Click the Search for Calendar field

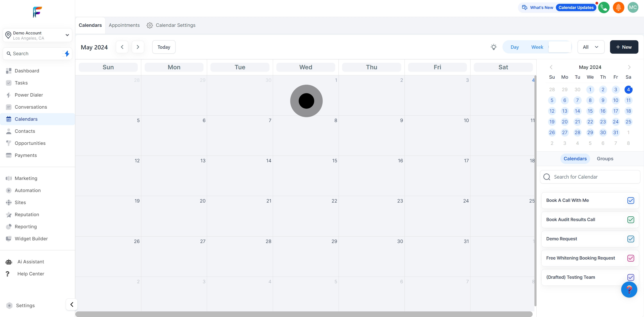tap(590, 177)
